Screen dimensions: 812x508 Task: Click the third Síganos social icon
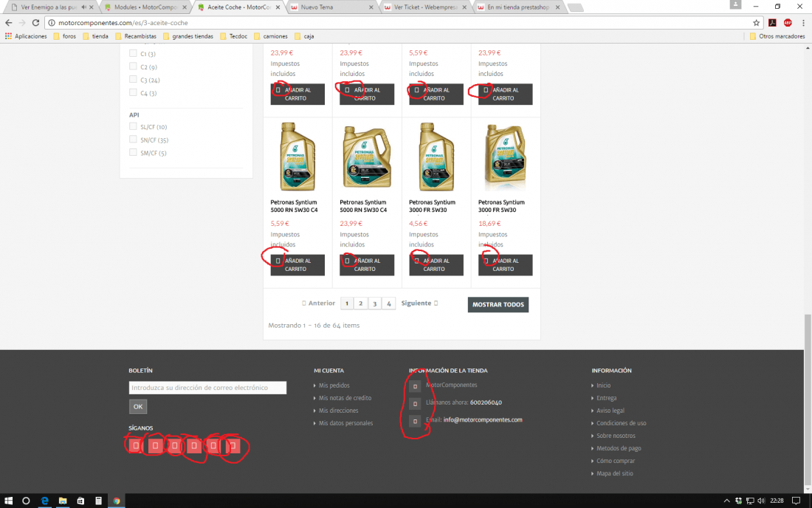tap(174, 445)
